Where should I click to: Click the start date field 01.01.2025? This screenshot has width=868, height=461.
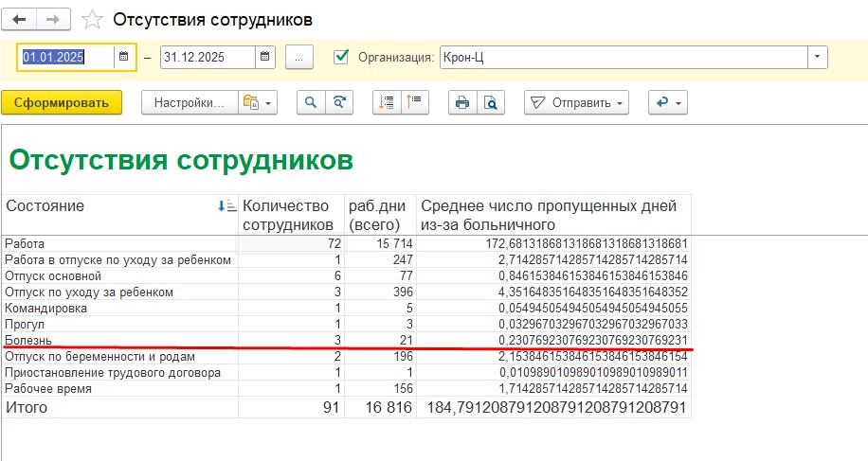(66, 57)
